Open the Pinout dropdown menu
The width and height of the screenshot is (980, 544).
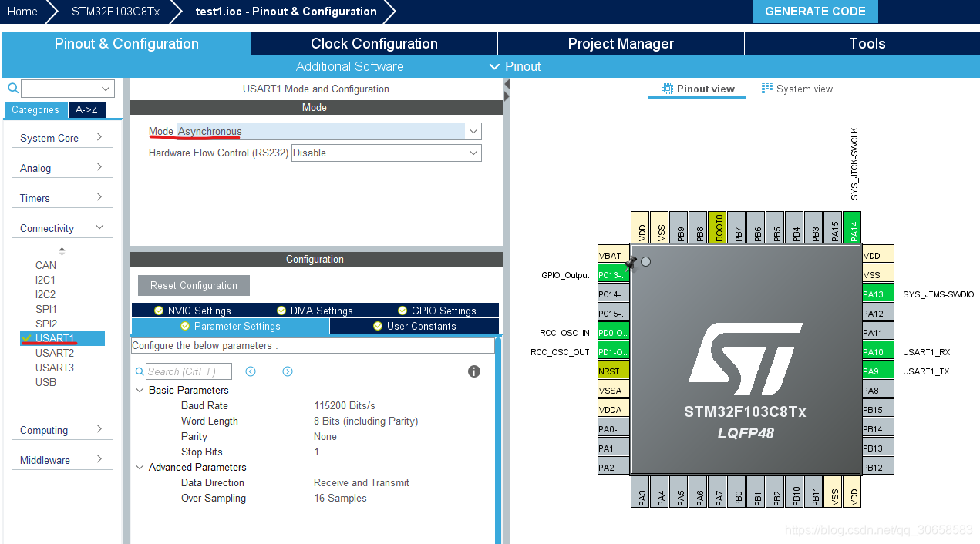(515, 66)
